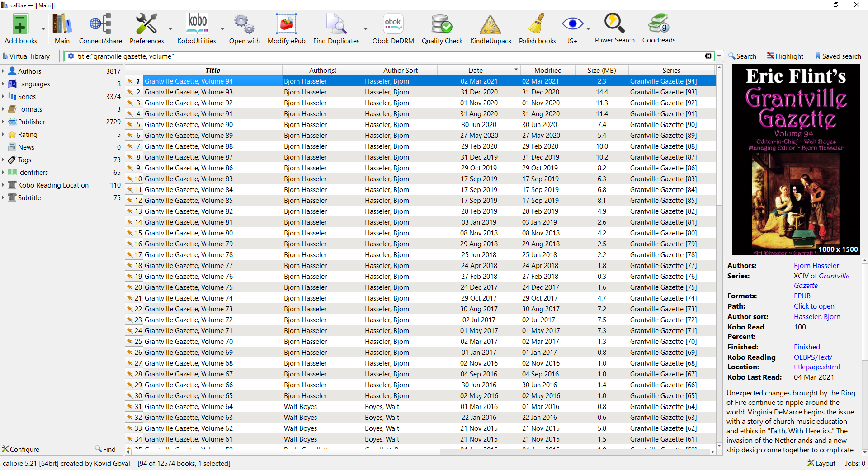The height and width of the screenshot is (470, 868).
Task: Expand the Publisher category
Action: click(3, 122)
